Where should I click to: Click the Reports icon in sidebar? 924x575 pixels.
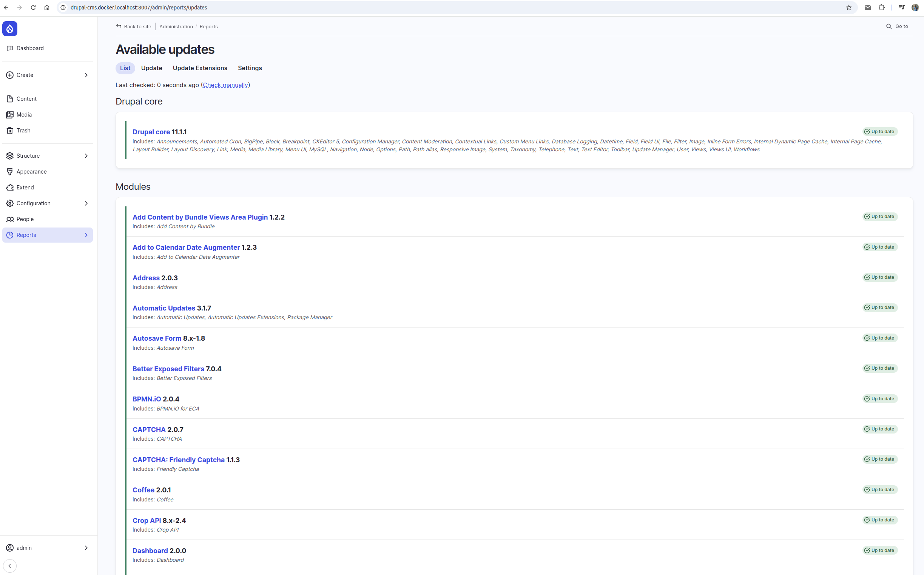(10, 235)
